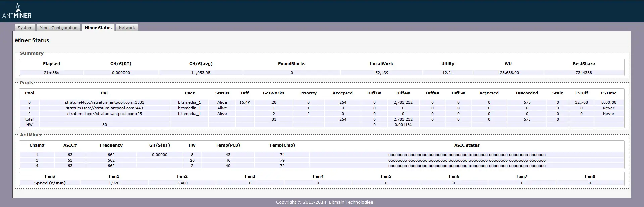Click Fan2 speed value 2,400

point(182,183)
